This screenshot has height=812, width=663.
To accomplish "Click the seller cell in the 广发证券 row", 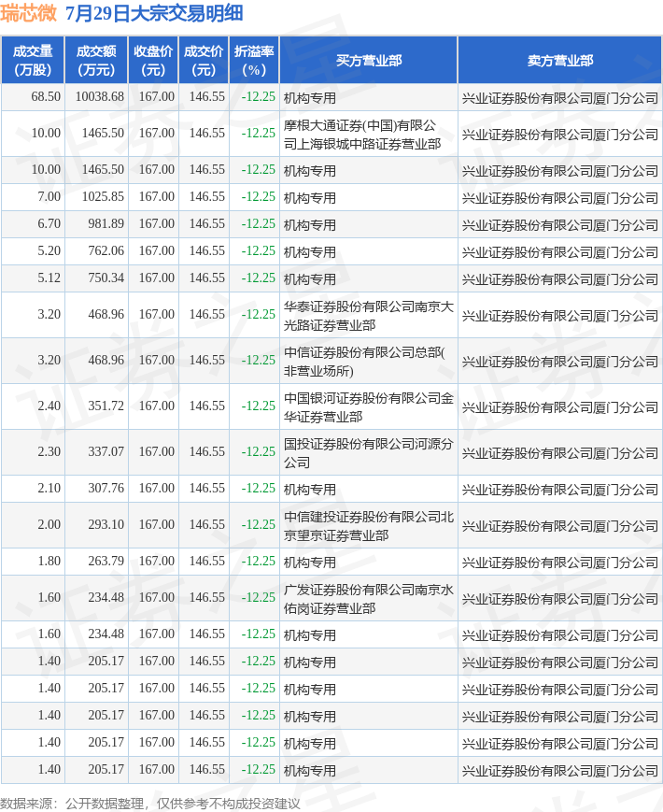I will pos(560,599).
